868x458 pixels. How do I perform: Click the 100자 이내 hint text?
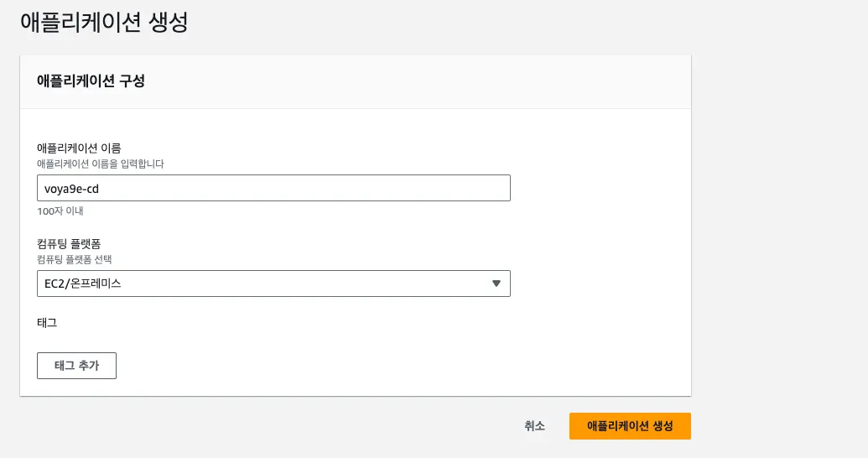click(60, 211)
